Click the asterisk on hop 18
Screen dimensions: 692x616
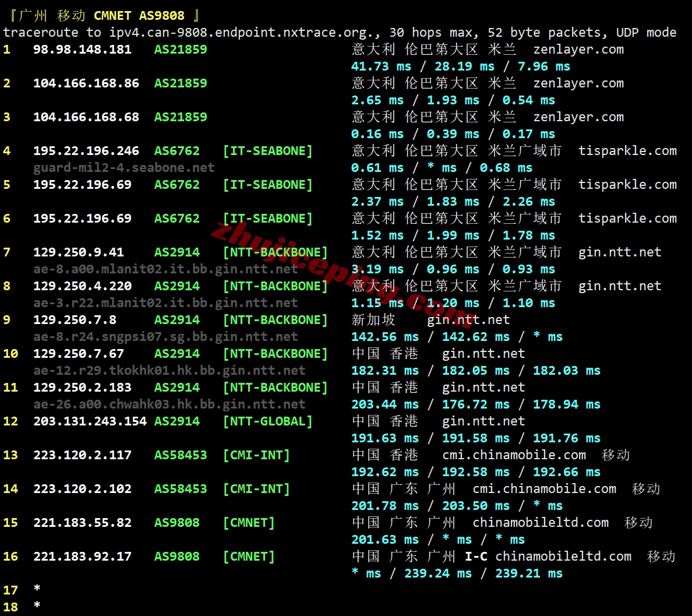pyautogui.click(x=37, y=605)
